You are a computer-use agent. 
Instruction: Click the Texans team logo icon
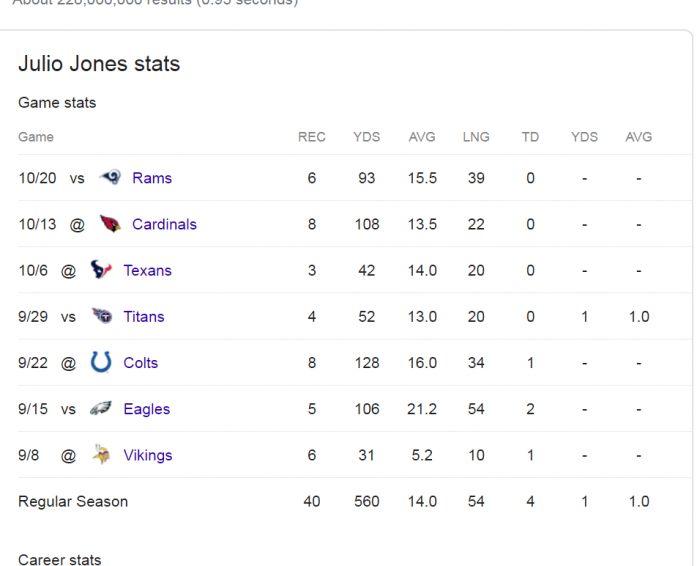pos(101,270)
